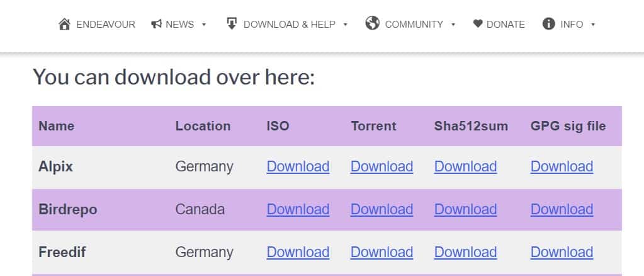The width and height of the screenshot is (644, 276).
Task: Expand the NEWS dropdown arrow
Action: [x=204, y=25]
